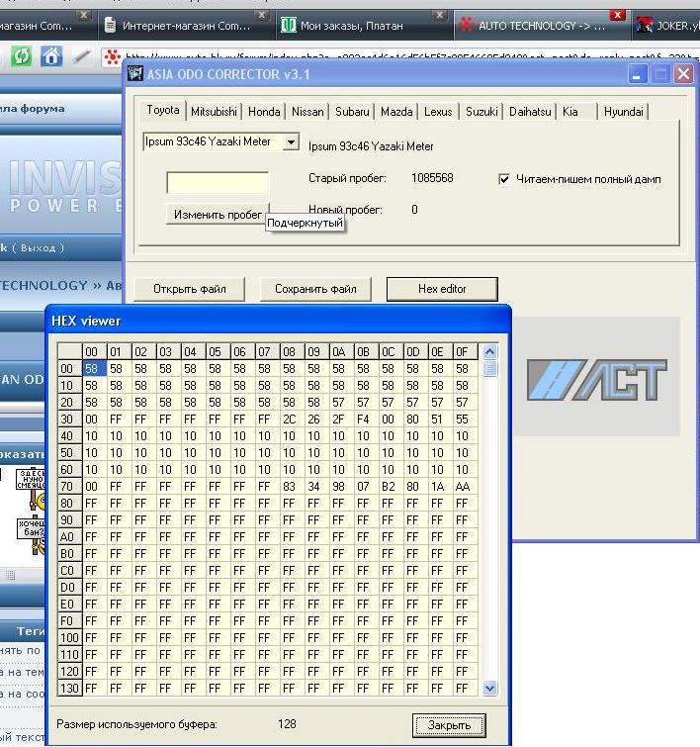Close the HEX viewer with Закрыть
The height and width of the screenshot is (747, 700).
click(449, 725)
